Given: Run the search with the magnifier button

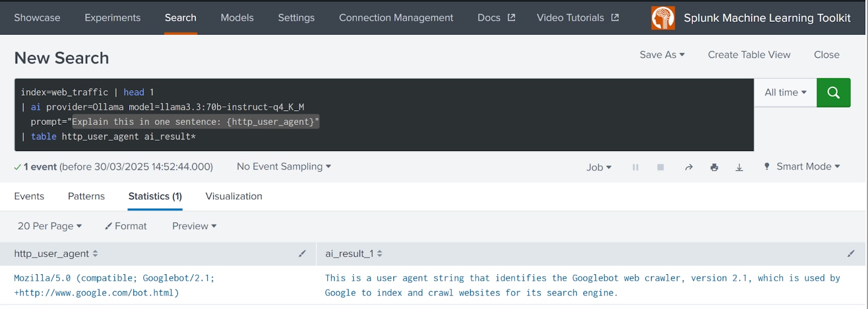Looking at the screenshot, I should (833, 93).
